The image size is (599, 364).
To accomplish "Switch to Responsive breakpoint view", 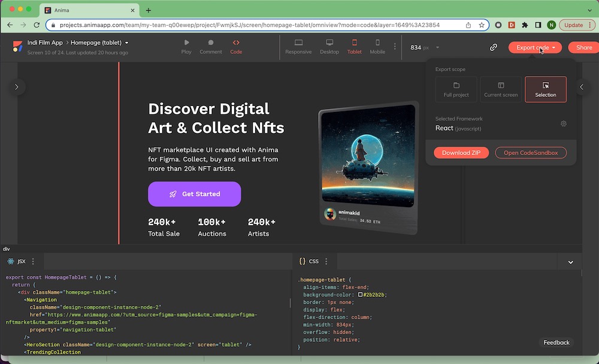I will (298, 43).
